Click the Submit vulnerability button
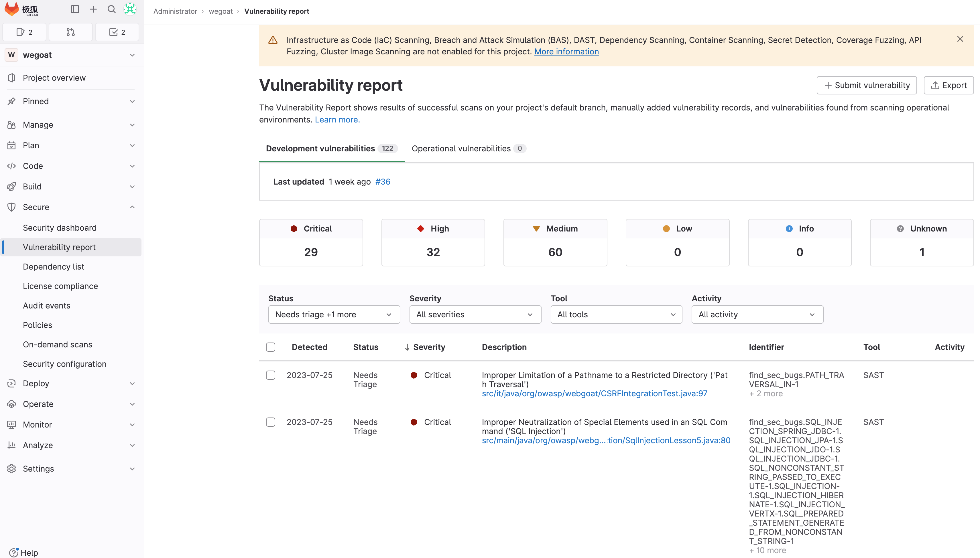The width and height of the screenshot is (980, 558). pyautogui.click(x=867, y=85)
